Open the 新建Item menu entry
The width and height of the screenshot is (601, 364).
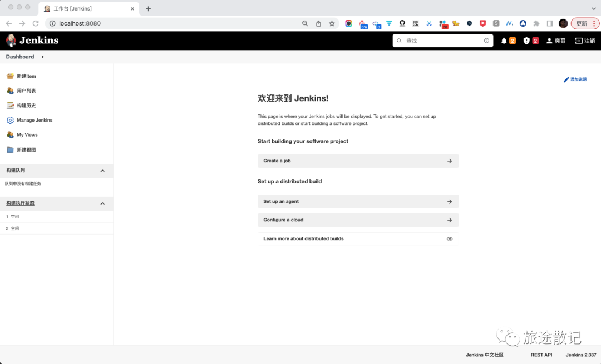click(x=27, y=76)
